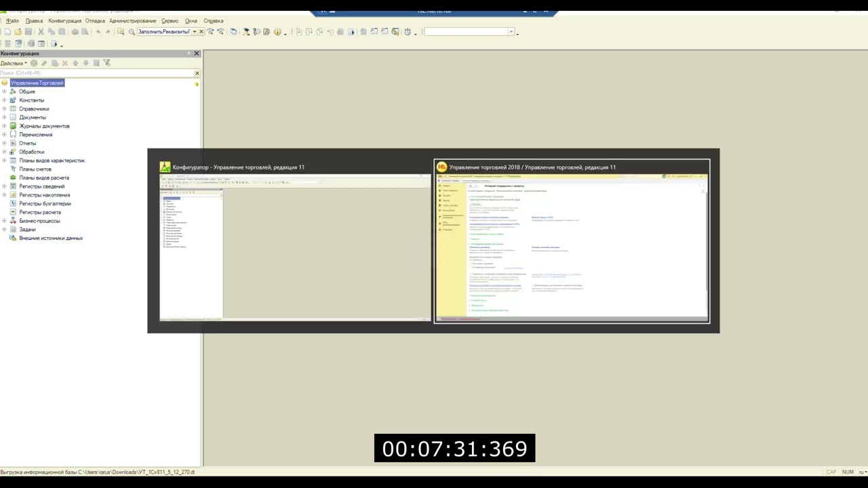Open the Справка menu
The height and width of the screenshot is (488, 868).
pyautogui.click(x=213, y=21)
